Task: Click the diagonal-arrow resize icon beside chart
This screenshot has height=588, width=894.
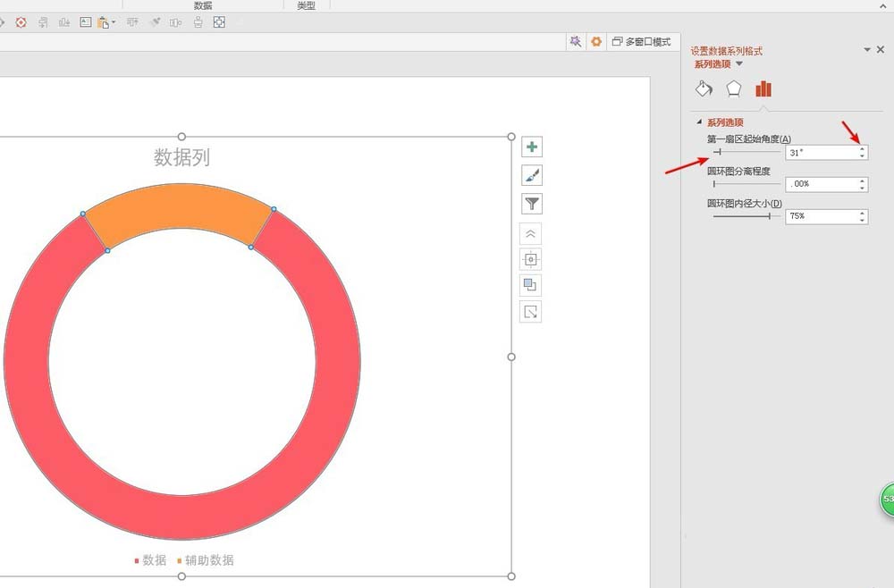Action: pyautogui.click(x=531, y=312)
